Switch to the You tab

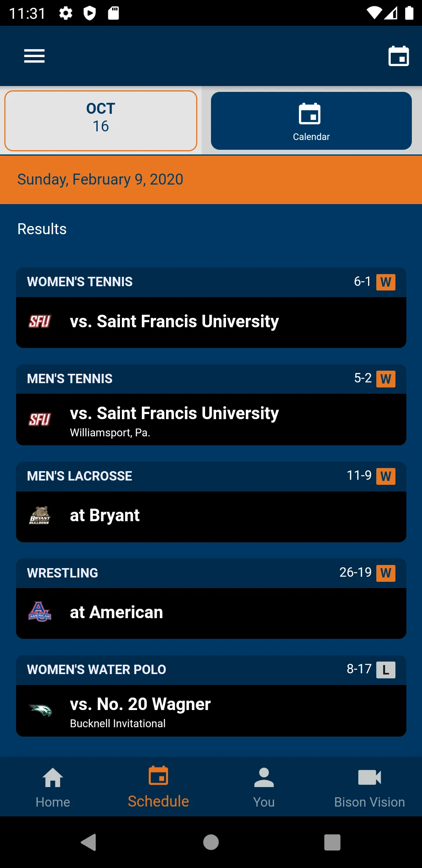264,787
